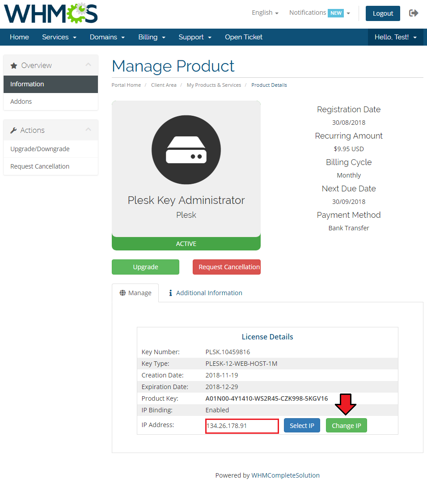Click the NEW notifications badge

click(x=336, y=13)
